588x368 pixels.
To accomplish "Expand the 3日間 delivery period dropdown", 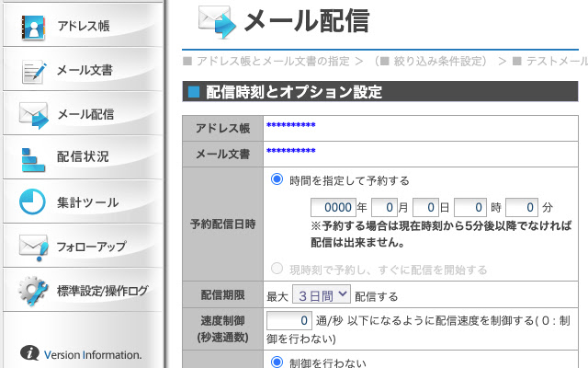I will 322,294.
